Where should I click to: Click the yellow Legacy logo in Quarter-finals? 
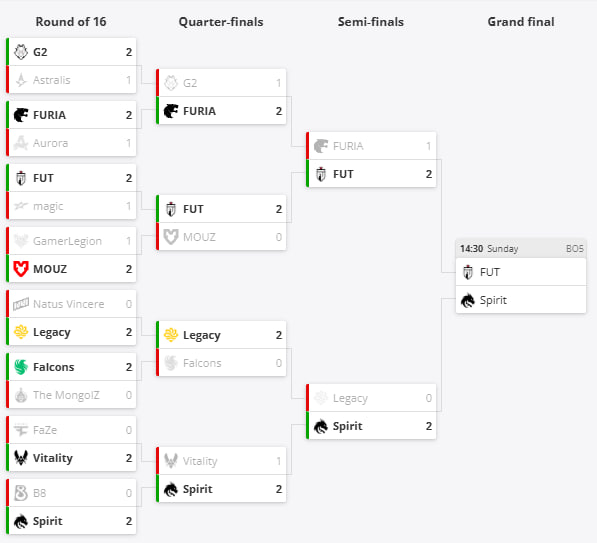[171, 335]
